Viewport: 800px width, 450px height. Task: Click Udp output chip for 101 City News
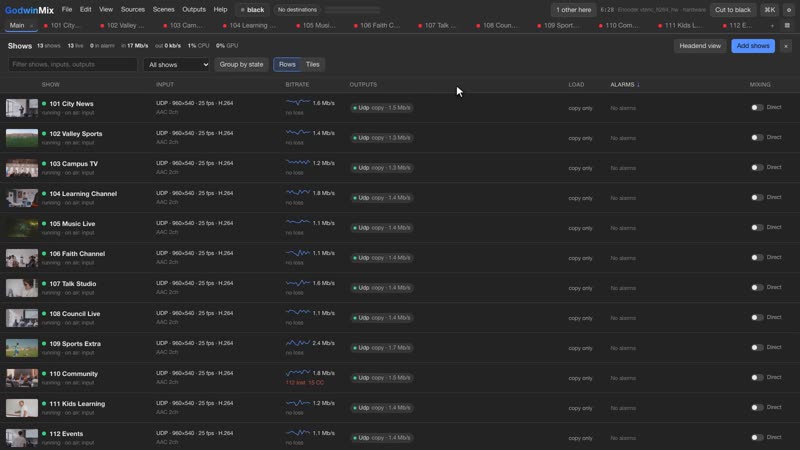382,108
